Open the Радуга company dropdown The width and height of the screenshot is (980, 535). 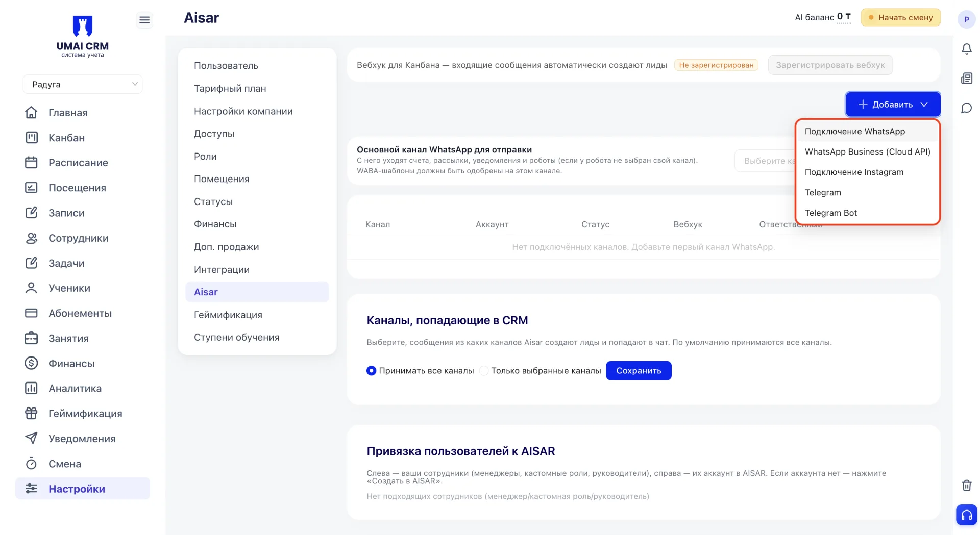pyautogui.click(x=83, y=84)
